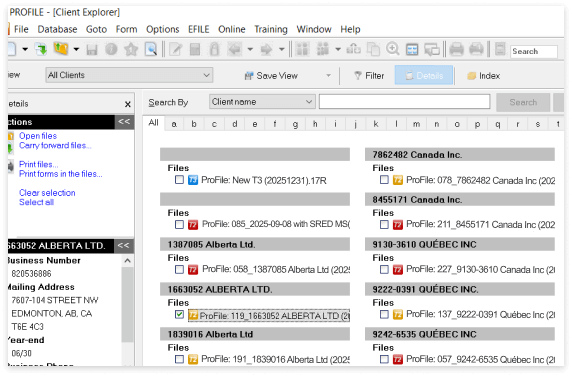Click the Client Explorer magnifier page icon
The width and height of the screenshot is (572, 376).
151,49
